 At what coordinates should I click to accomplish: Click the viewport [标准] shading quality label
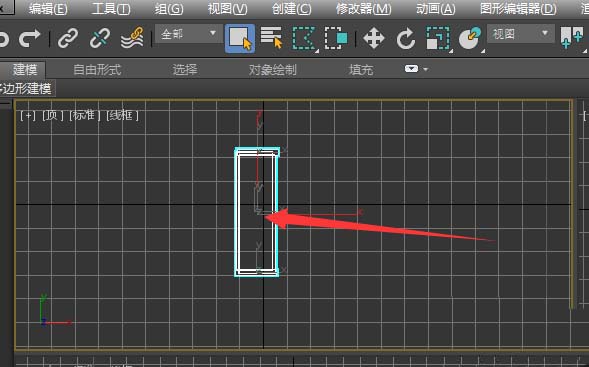[x=85, y=115]
